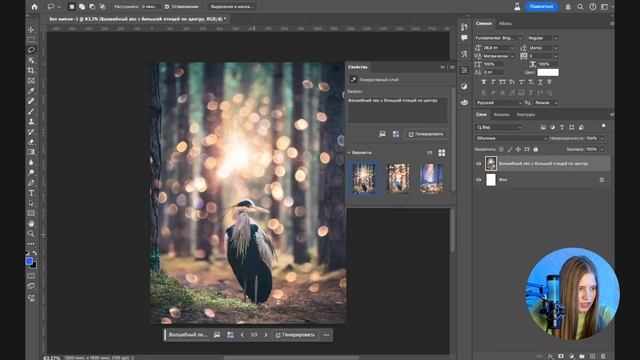The height and width of the screenshot is (360, 640).
Task: Click the Выделение и маска button
Action: coord(232,7)
